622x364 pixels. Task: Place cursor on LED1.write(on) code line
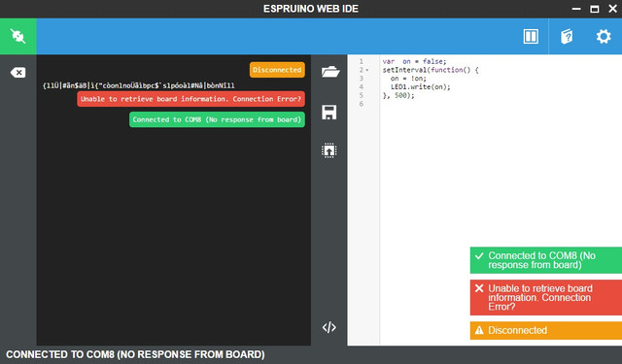(421, 86)
